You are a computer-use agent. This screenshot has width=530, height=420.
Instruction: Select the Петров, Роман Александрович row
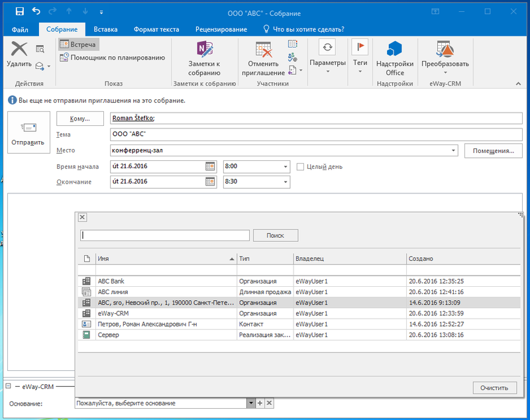[x=299, y=324]
